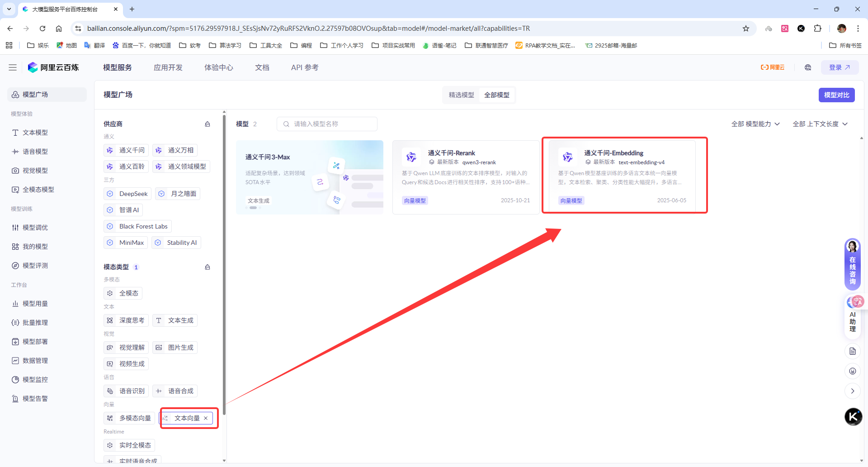868x467 pixels.
Task: Open 视觉模型 in the sidebar
Action: (47, 171)
